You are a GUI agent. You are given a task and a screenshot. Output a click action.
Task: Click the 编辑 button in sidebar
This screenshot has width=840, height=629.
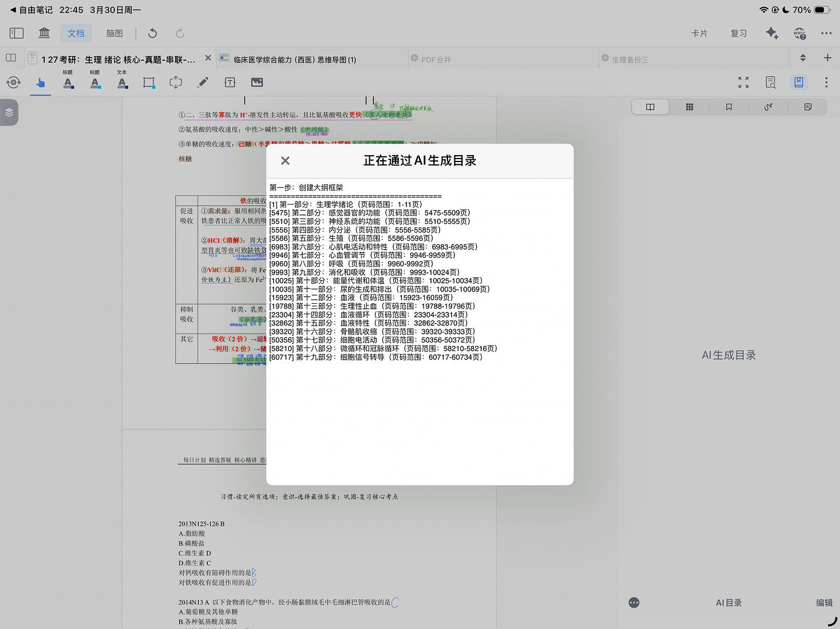(824, 603)
